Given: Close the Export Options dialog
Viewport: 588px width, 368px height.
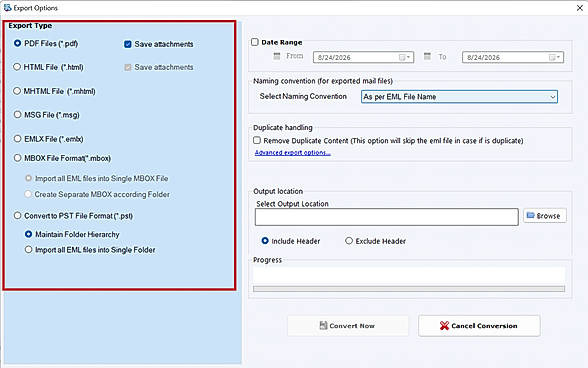Looking at the screenshot, I should click(x=579, y=8).
